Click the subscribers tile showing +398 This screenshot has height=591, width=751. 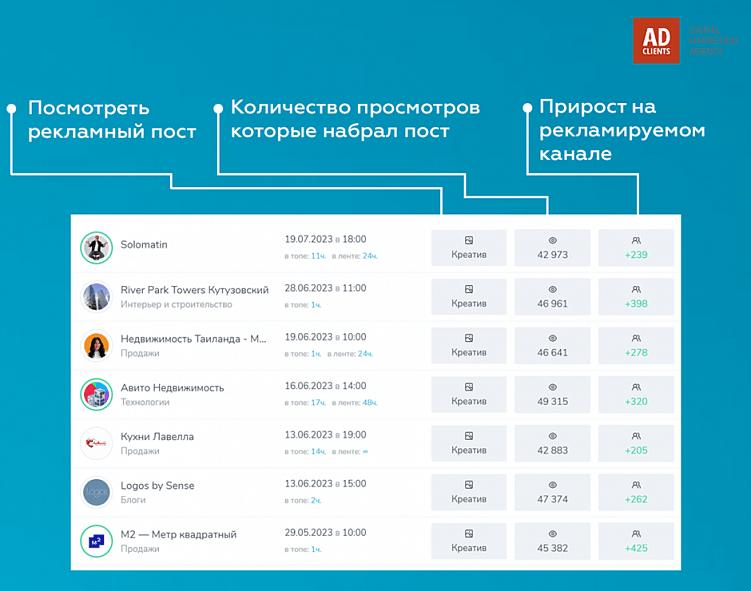636,296
